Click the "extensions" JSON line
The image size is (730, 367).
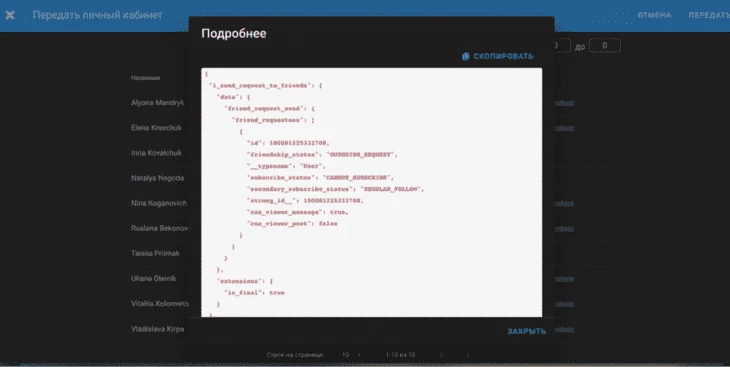pyautogui.click(x=245, y=281)
